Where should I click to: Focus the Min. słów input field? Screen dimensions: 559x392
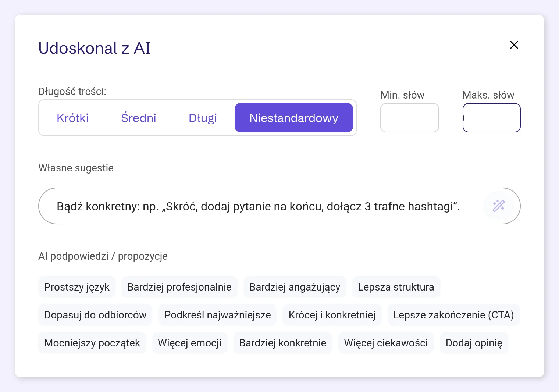coord(409,118)
